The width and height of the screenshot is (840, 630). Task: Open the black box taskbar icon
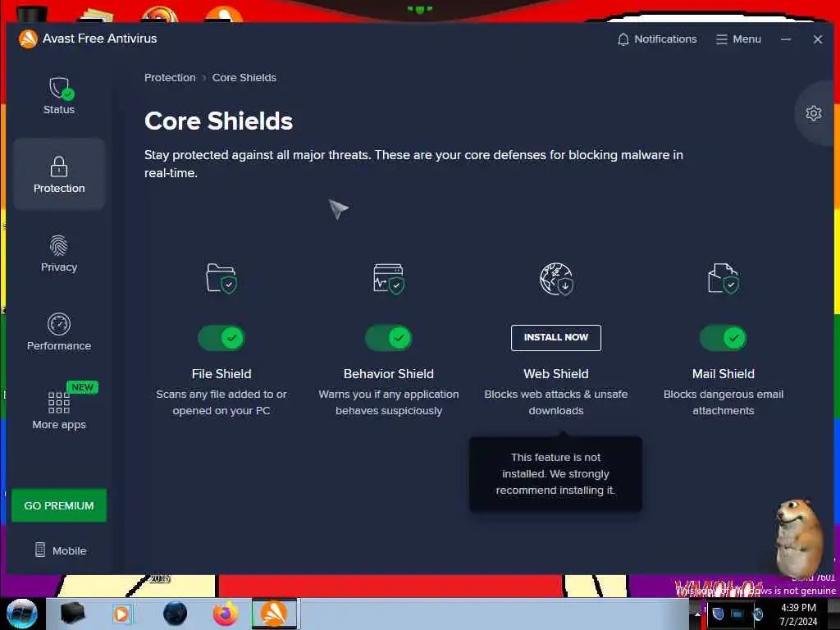coord(73,614)
